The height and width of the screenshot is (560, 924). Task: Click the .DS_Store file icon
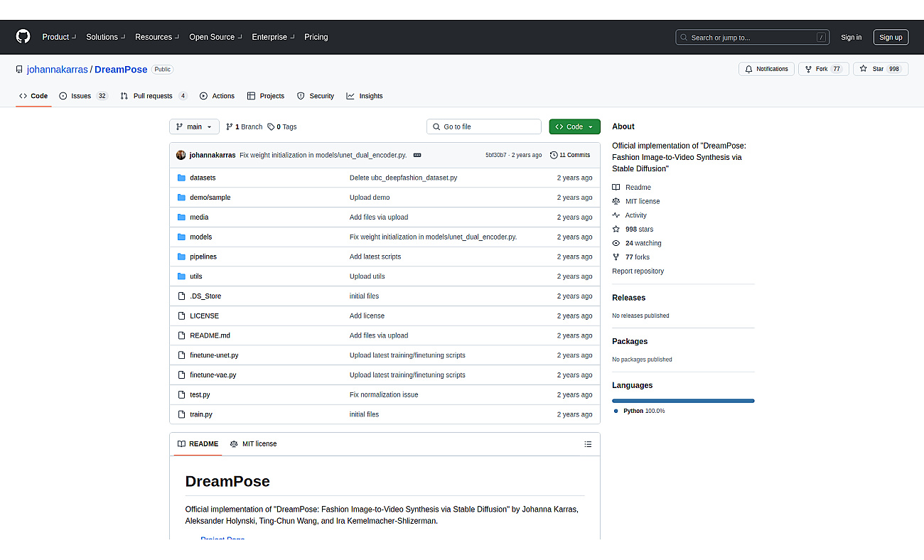[181, 296]
